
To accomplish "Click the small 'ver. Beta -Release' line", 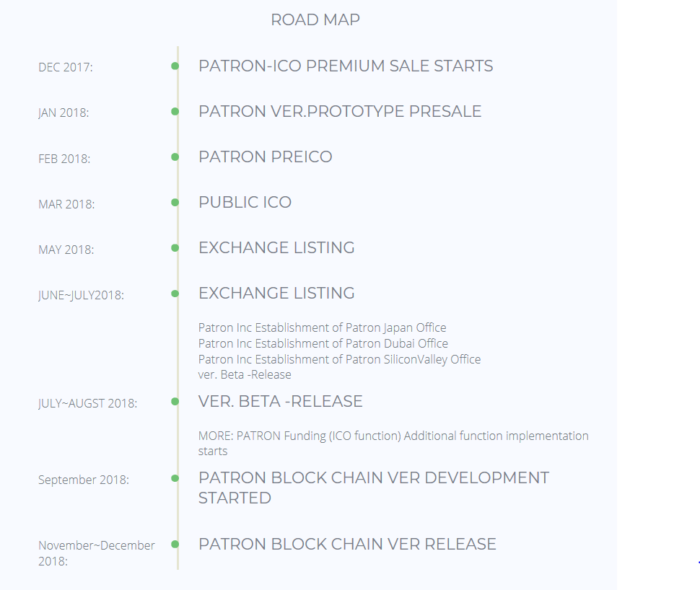I will tap(245, 375).
